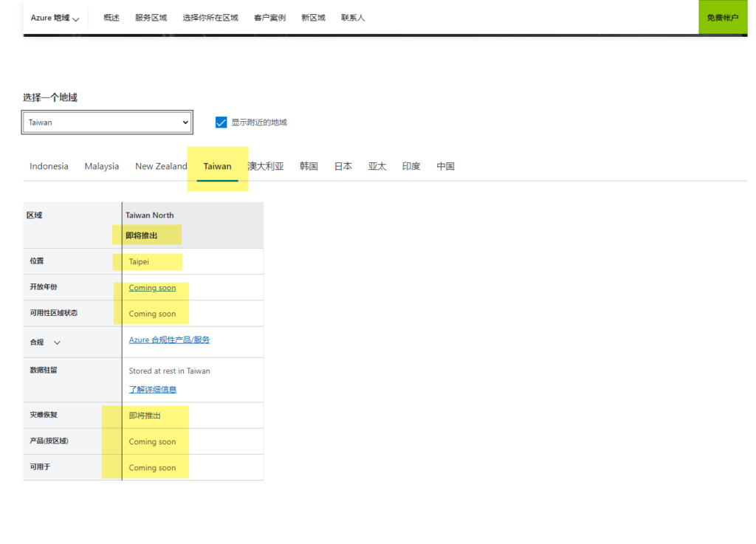
Task: Select the New Zealand tab
Action: 161,166
